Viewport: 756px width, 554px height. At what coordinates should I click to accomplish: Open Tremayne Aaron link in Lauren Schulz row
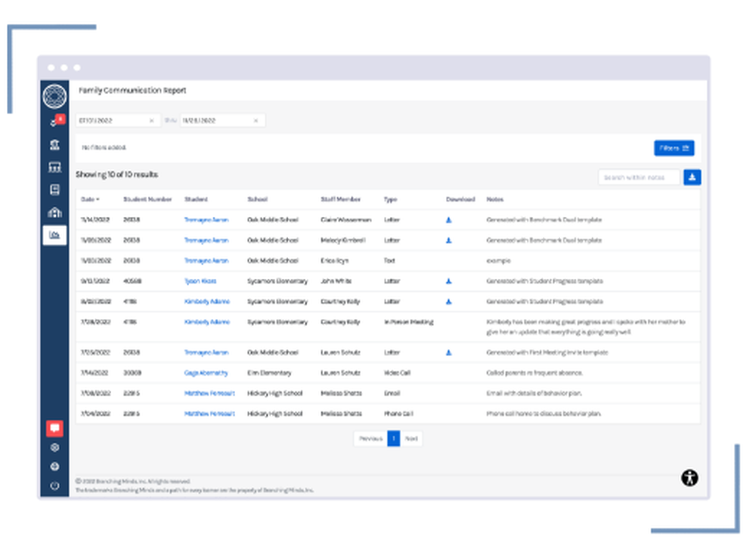tap(206, 352)
